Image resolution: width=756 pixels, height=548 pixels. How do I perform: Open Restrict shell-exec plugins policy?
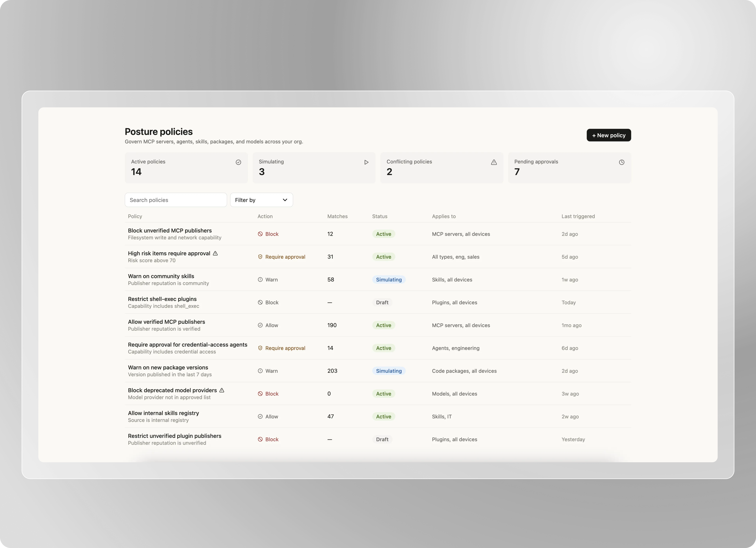pyautogui.click(x=162, y=299)
